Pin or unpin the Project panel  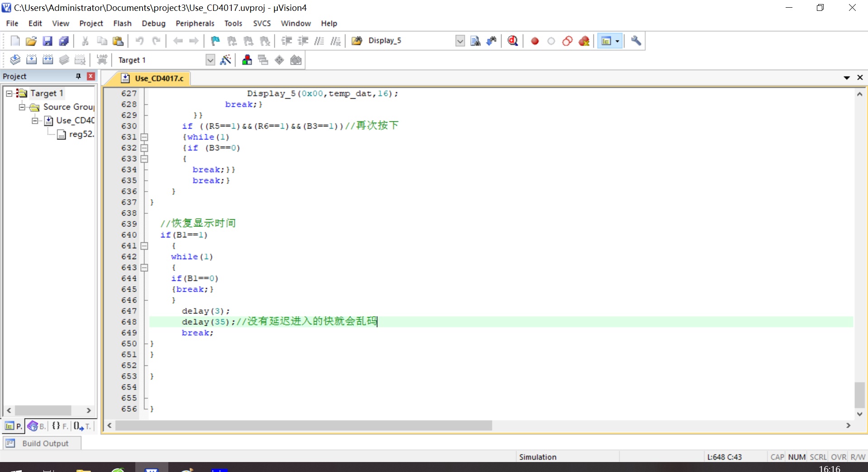tap(78, 76)
